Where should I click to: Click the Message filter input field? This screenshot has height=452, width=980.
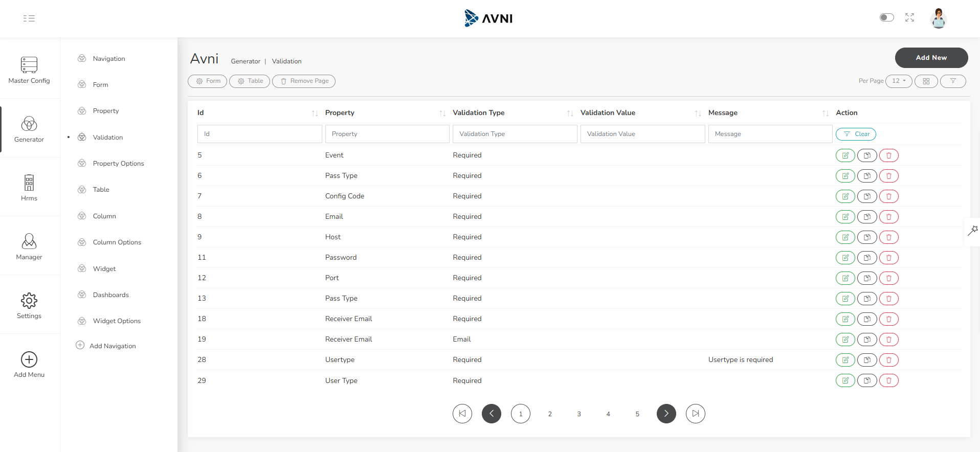770,134
